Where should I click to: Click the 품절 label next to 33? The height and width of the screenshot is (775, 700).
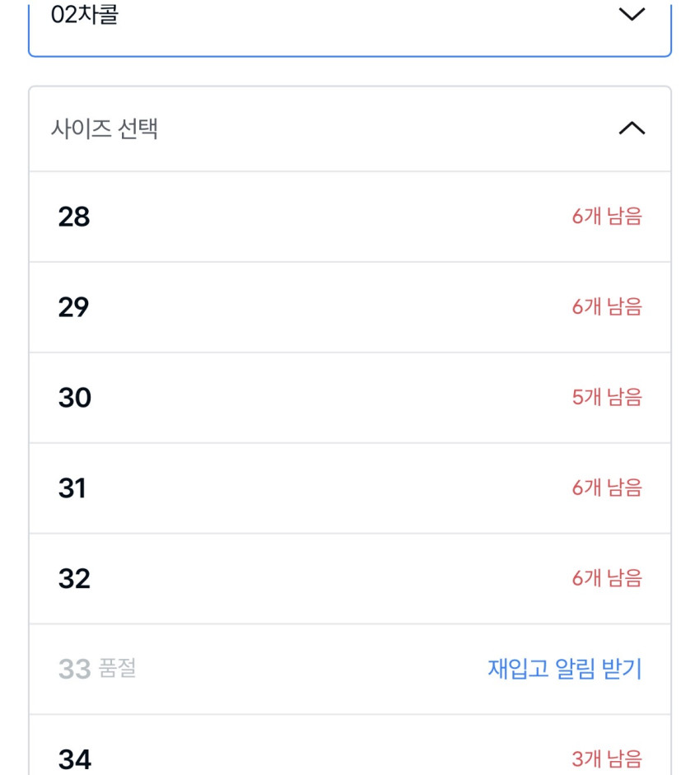point(117,669)
